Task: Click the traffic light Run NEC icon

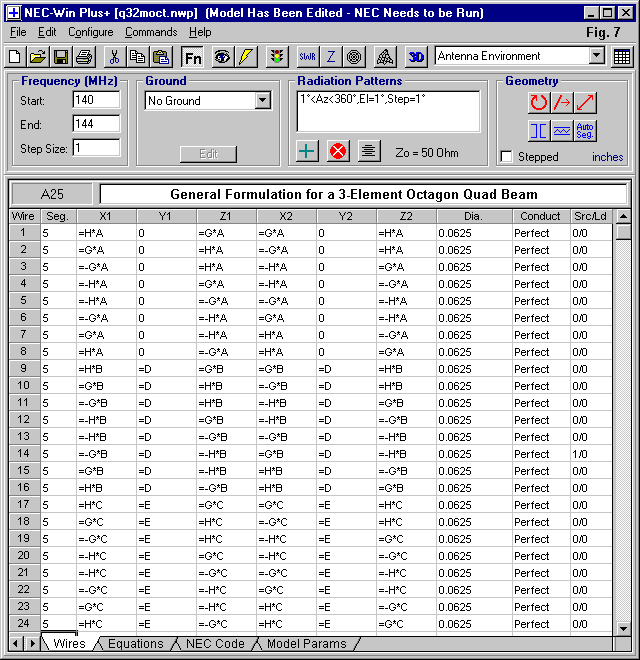Action: [276, 57]
